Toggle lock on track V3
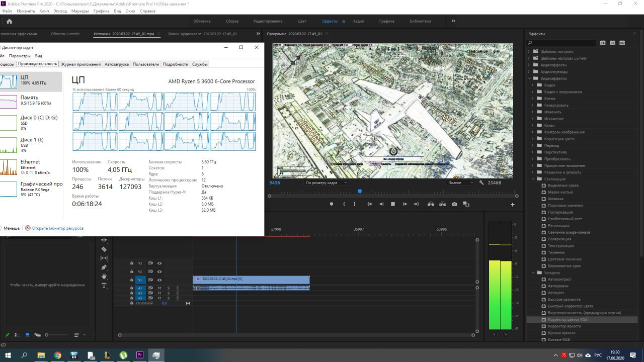 132,263
